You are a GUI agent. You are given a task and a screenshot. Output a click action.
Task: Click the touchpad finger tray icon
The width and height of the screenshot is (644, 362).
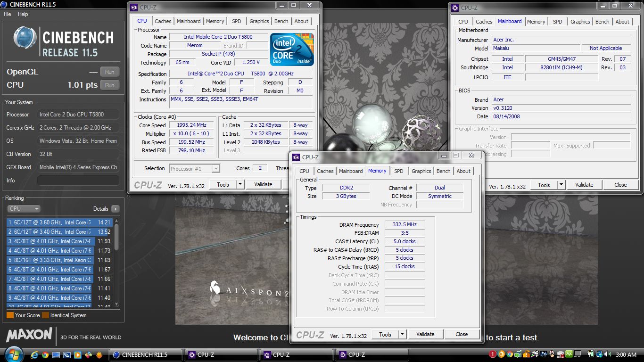(552, 354)
